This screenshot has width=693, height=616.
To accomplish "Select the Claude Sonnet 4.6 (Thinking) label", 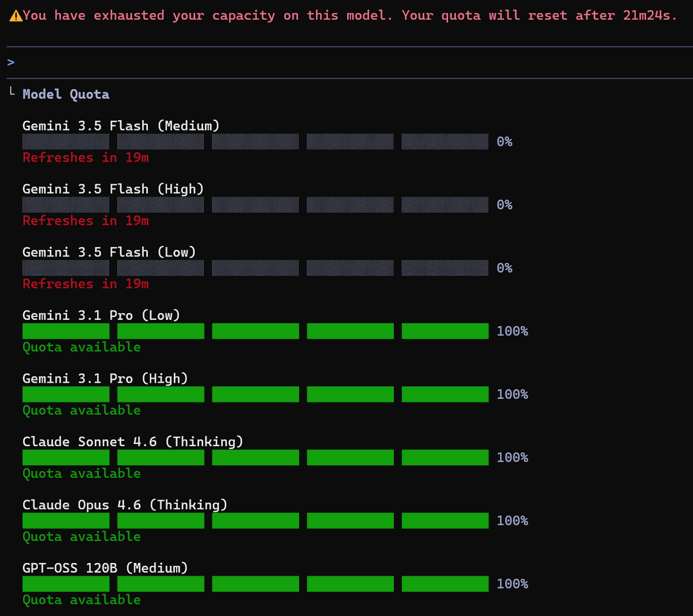I will (x=133, y=442).
